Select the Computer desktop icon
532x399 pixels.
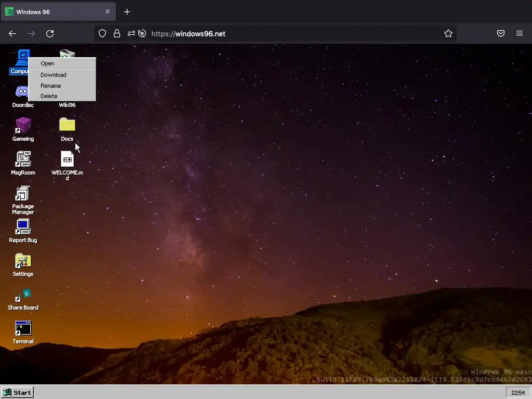20,62
